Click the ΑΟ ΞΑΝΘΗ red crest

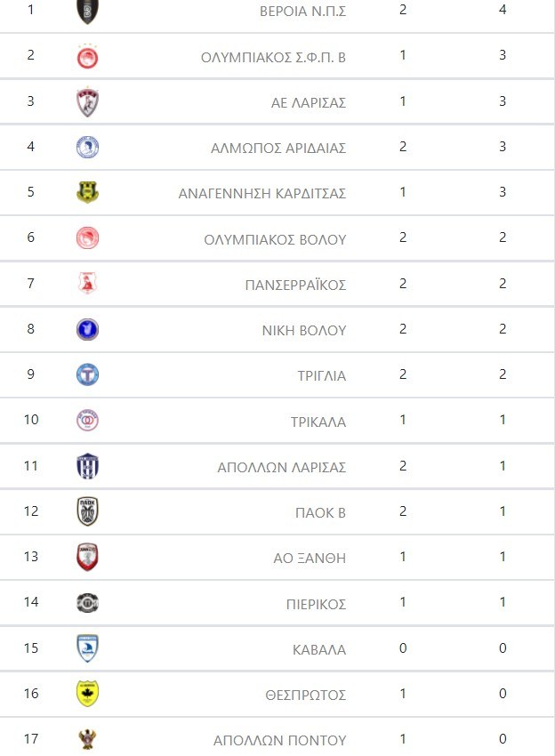click(87, 558)
